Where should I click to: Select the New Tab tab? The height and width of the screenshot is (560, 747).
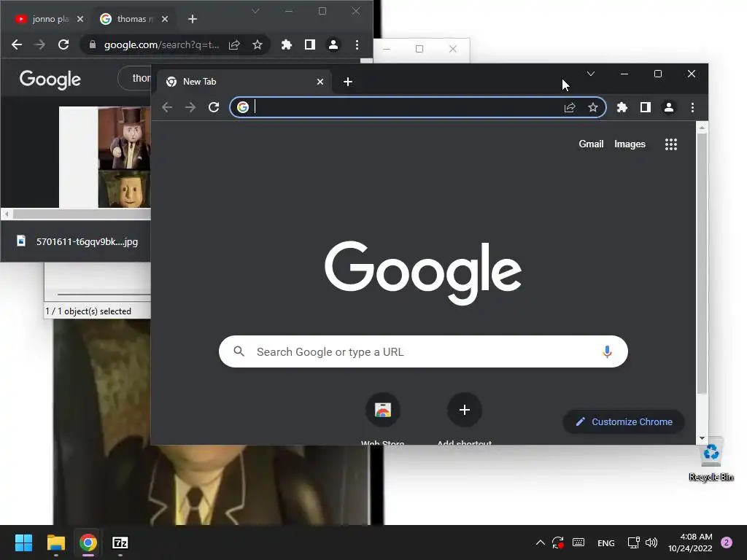coord(243,82)
